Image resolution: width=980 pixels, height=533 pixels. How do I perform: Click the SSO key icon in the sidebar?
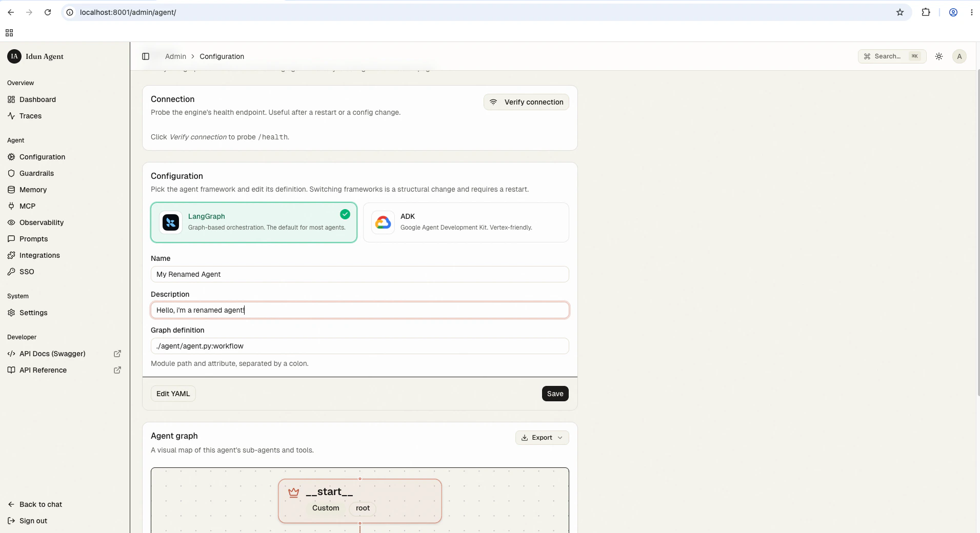11,272
